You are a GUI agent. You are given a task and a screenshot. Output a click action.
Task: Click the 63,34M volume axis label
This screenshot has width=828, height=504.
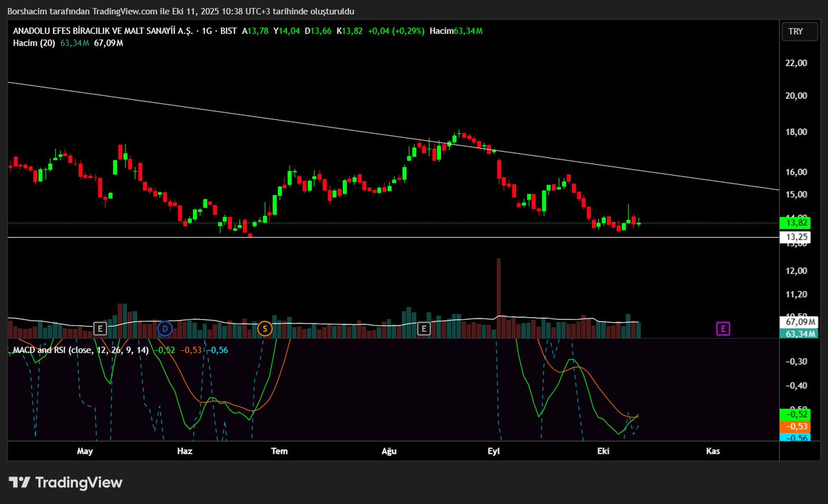click(798, 334)
